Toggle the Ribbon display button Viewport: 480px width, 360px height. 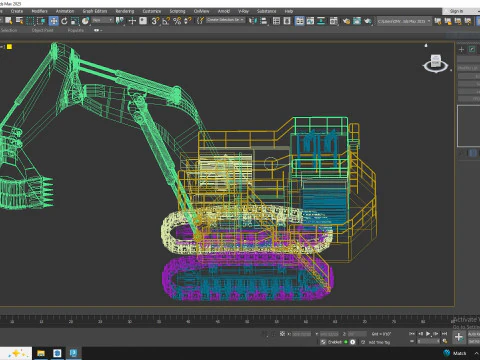coord(299,21)
